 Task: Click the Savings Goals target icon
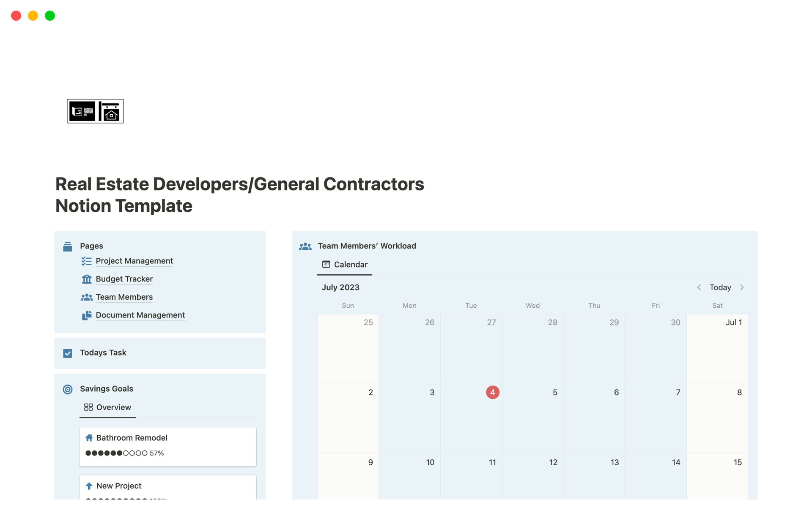tap(68, 389)
